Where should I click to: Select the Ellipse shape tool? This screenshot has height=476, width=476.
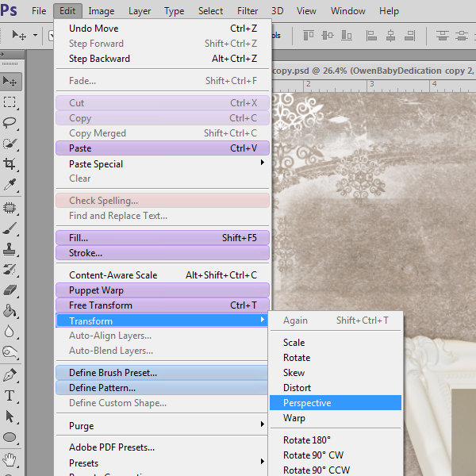[10, 437]
